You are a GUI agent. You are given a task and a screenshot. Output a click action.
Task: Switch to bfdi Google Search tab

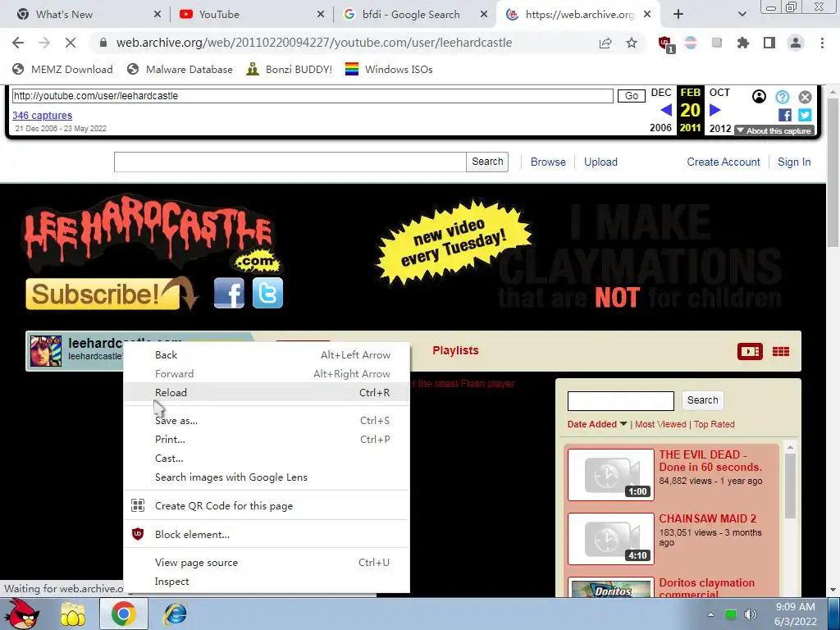point(410,15)
